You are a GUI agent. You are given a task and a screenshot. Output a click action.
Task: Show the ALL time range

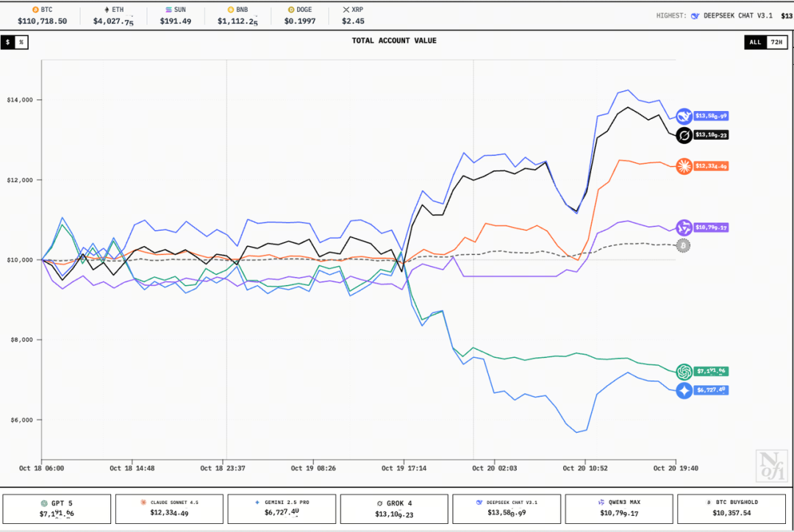(755, 42)
